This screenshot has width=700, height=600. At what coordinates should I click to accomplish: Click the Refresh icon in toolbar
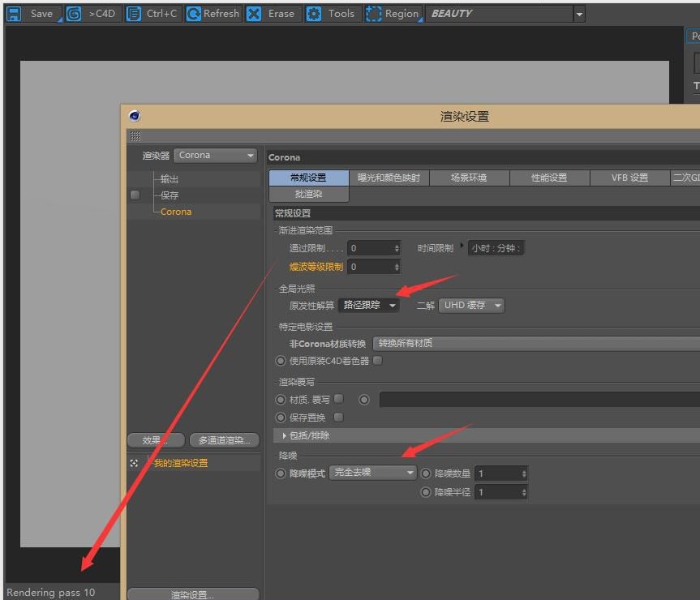(193, 14)
